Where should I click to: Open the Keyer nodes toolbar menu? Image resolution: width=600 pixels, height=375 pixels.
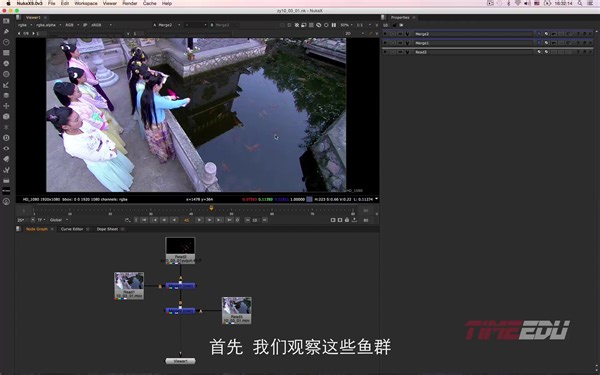point(6,85)
